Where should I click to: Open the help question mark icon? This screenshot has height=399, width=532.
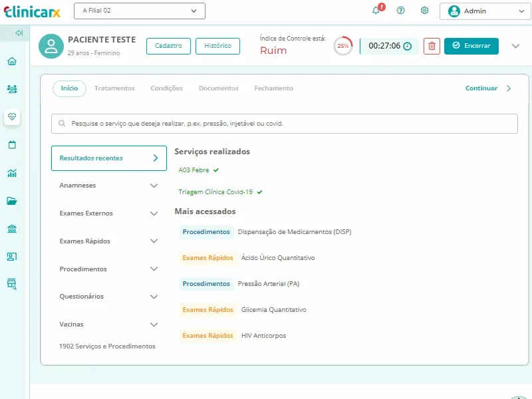pyautogui.click(x=401, y=11)
